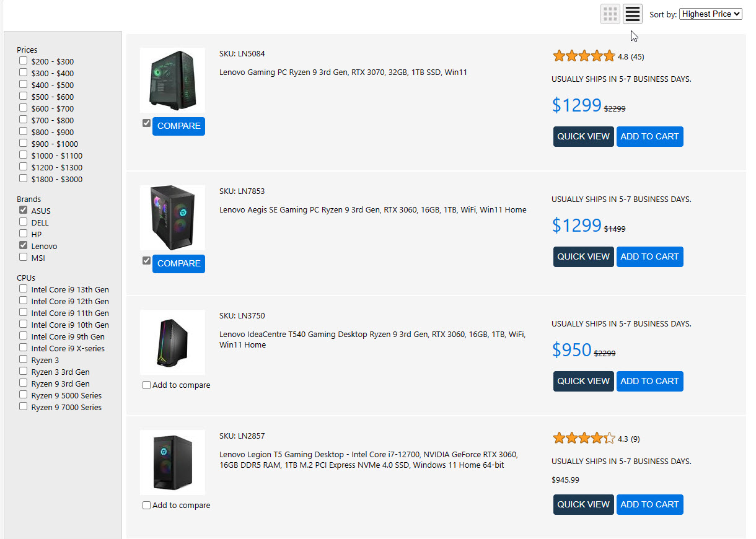The width and height of the screenshot is (756, 539).
Task: Add IdeaCentre T540 to cart
Action: (649, 381)
